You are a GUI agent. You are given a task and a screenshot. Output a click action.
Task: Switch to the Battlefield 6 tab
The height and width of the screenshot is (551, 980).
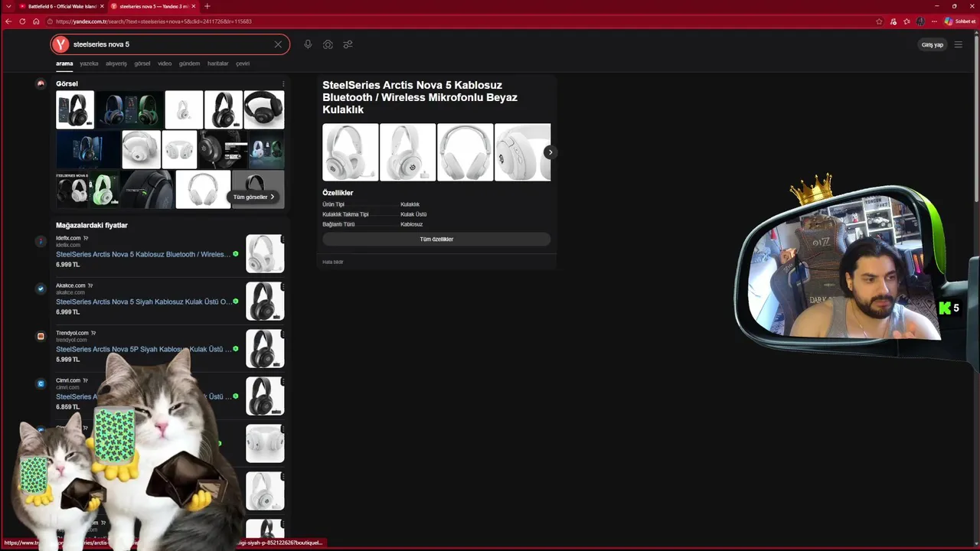[x=61, y=6]
